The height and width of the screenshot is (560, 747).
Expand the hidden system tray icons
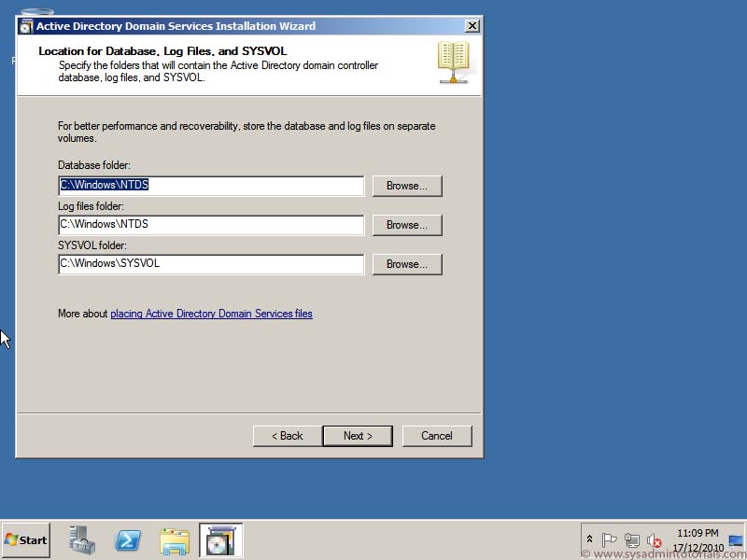tap(589, 539)
